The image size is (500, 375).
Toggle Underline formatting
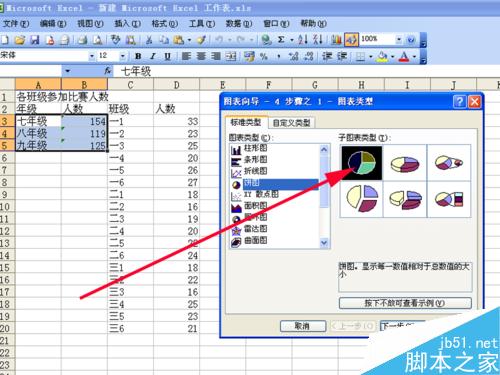(167, 56)
